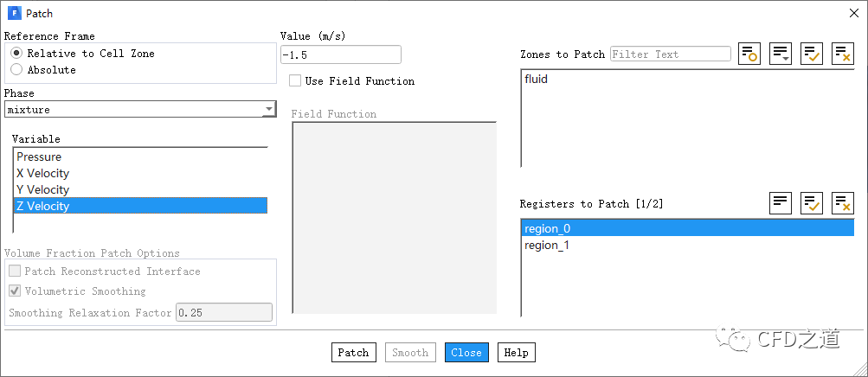Screen dimensions: 868x377
Task: Choose the Absolute reference frame
Action: [16, 70]
